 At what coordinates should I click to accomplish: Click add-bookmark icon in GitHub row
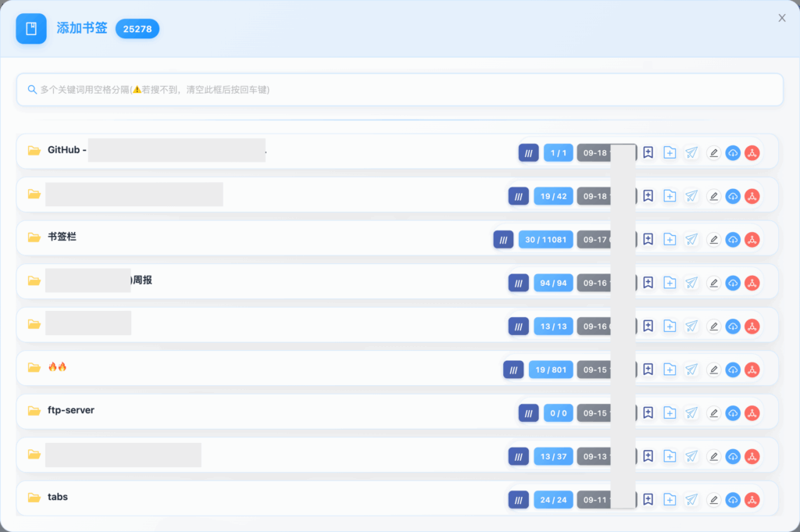648,153
